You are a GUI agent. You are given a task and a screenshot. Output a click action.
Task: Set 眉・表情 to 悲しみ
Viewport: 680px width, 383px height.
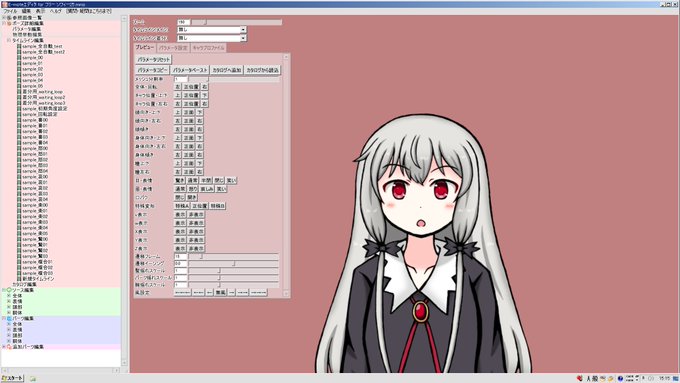tap(207, 189)
